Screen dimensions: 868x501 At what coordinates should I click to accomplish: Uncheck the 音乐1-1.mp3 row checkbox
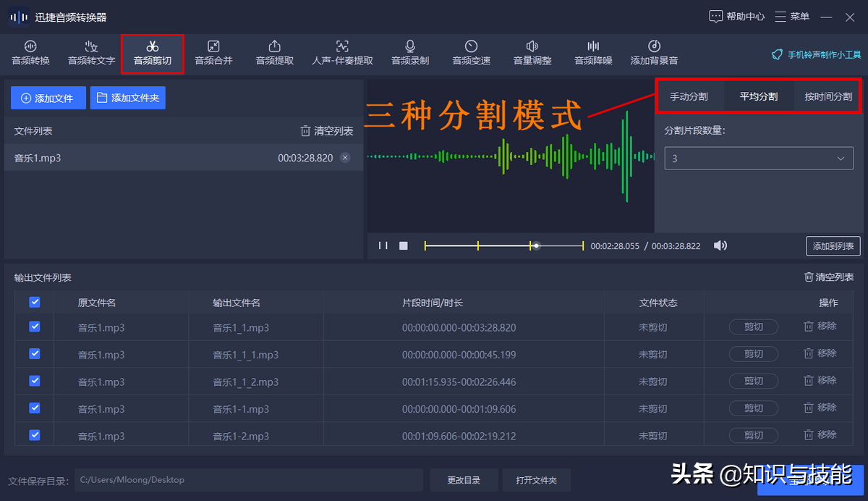35,408
